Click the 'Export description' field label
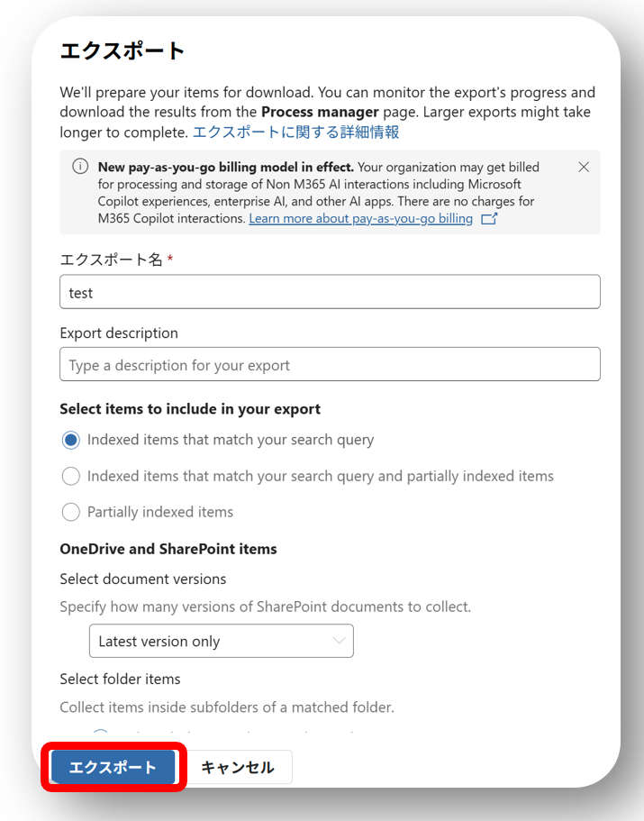The height and width of the screenshot is (821, 644). pos(119,333)
